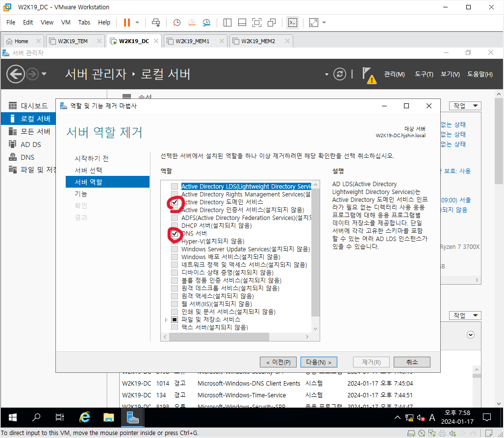
Task: Expand the 파일 및 저장소 서비스 node
Action: pyautogui.click(x=166, y=320)
